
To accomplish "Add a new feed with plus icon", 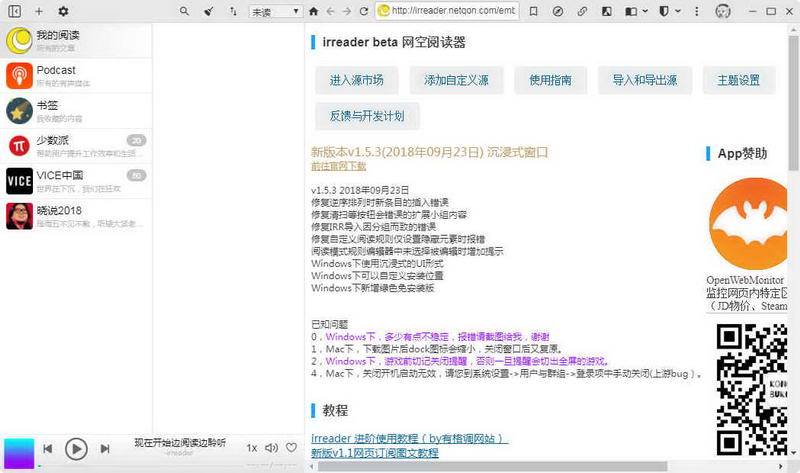I will pyautogui.click(x=39, y=11).
